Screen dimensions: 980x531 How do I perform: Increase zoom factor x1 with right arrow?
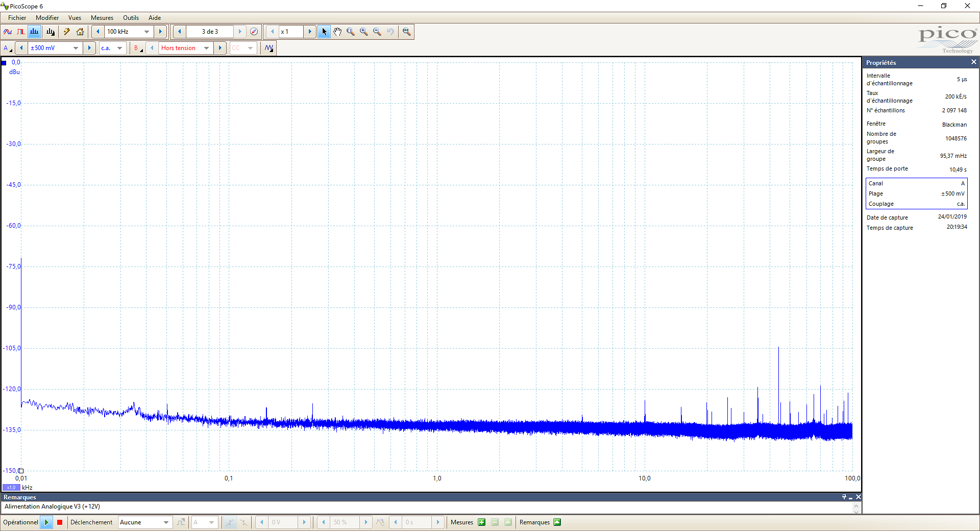coord(310,32)
